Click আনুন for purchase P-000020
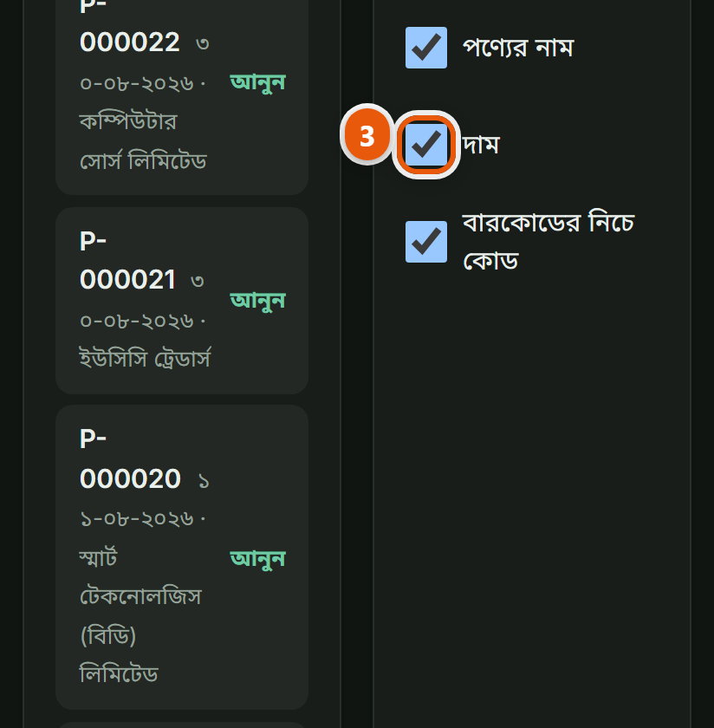The width and height of the screenshot is (714, 728). (x=257, y=558)
